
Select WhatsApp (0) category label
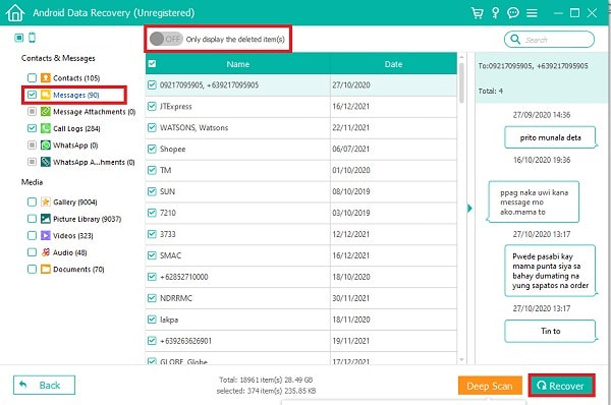[75, 145]
